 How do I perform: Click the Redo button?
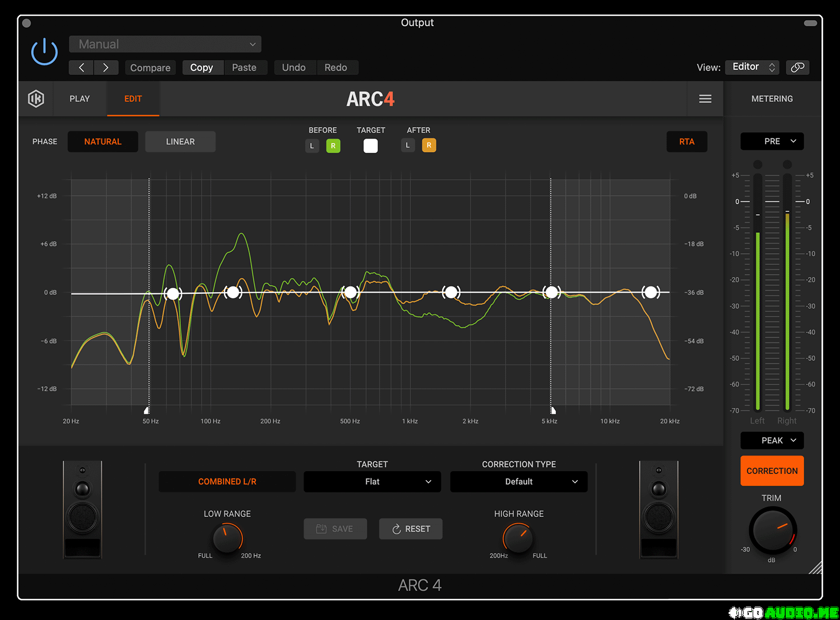coord(337,68)
